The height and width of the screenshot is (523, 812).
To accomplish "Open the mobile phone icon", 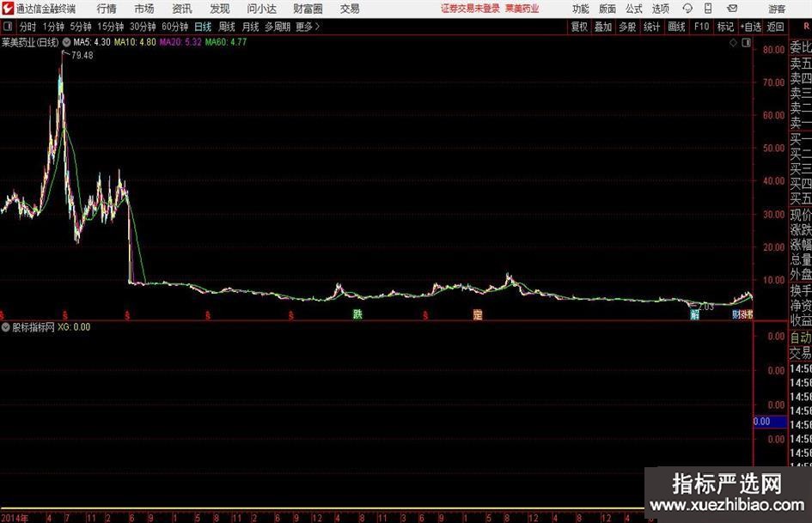I will [x=708, y=9].
